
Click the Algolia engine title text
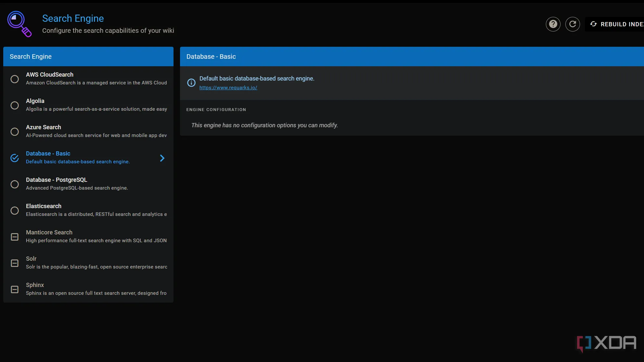pos(35,101)
